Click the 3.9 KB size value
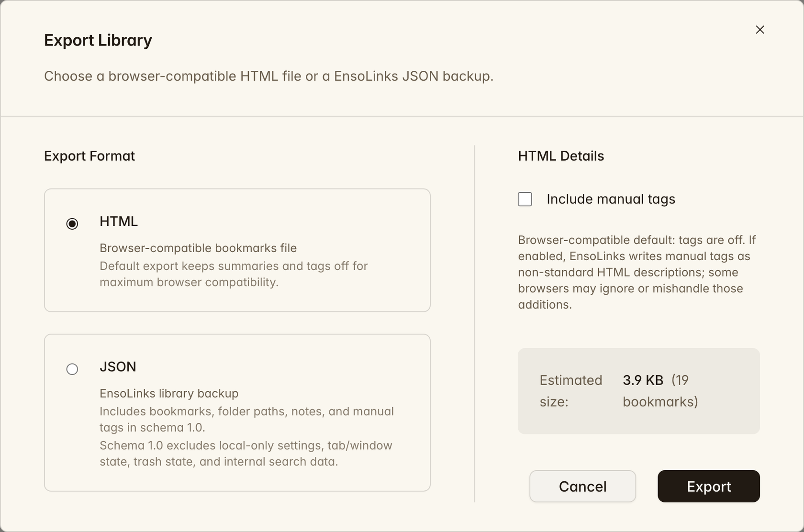This screenshot has width=804, height=532. 643,380
